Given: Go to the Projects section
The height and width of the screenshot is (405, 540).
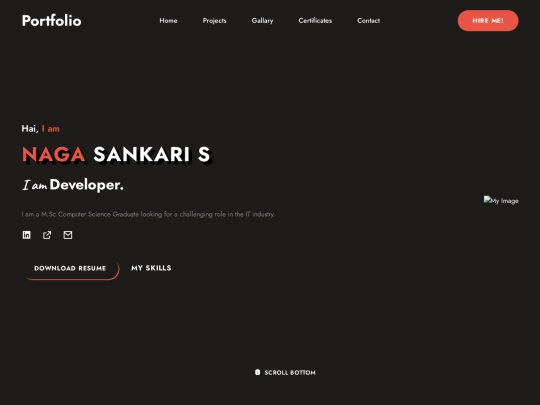Looking at the screenshot, I should click(x=215, y=21).
